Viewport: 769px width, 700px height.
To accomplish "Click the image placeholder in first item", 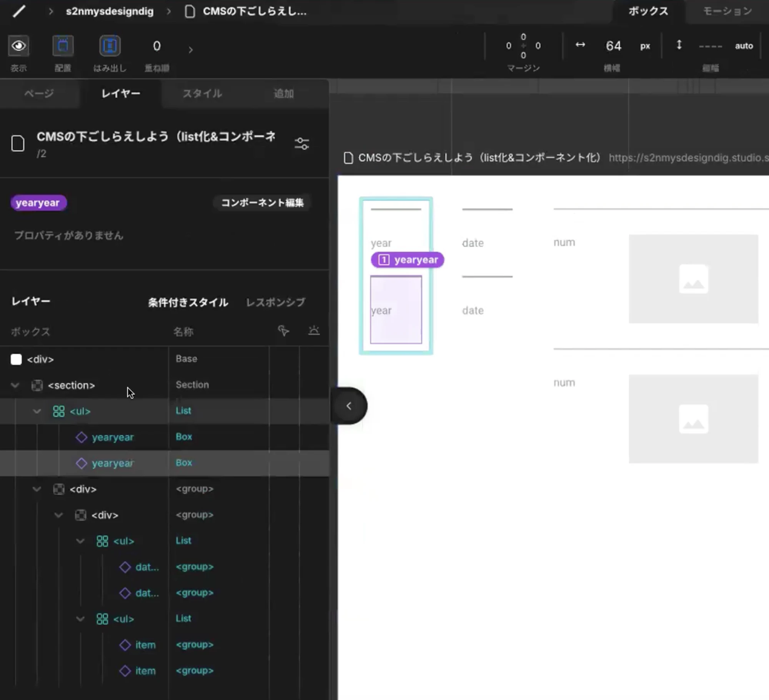I will 693,279.
